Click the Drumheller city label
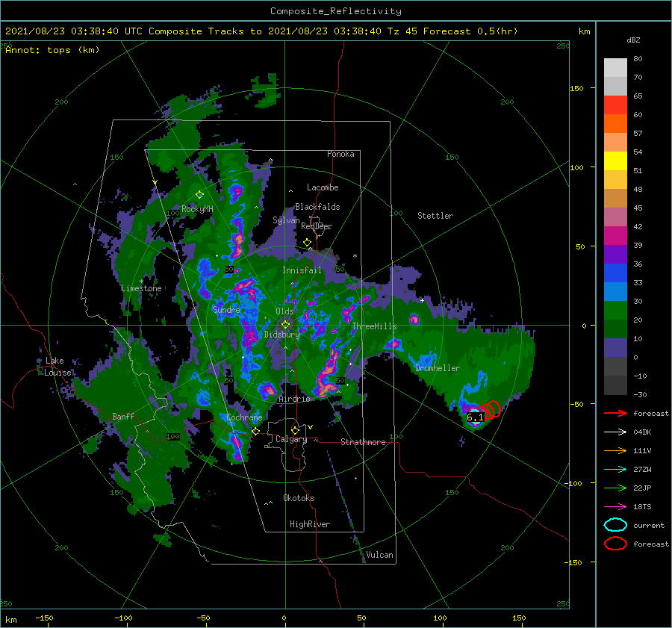 coord(438,368)
